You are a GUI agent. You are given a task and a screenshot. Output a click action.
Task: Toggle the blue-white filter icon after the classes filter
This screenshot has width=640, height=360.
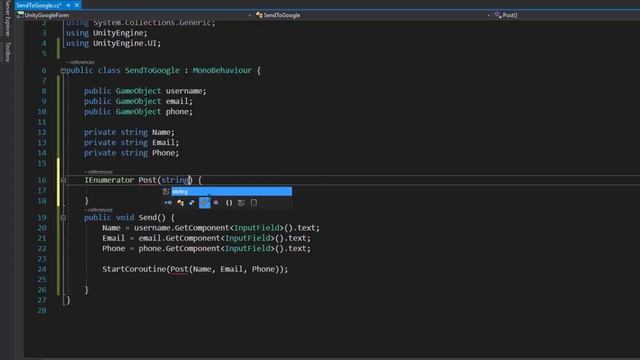pos(192,202)
